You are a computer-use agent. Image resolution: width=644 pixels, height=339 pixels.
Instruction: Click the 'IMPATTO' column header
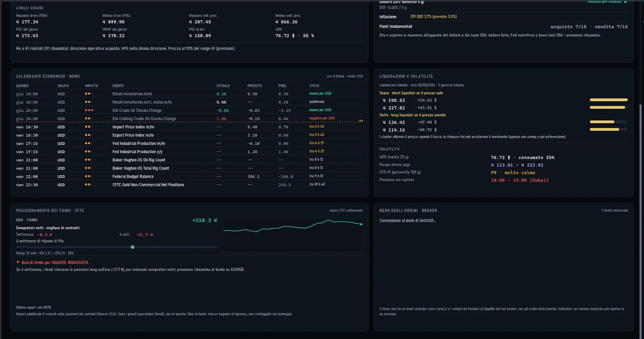[x=91, y=86]
